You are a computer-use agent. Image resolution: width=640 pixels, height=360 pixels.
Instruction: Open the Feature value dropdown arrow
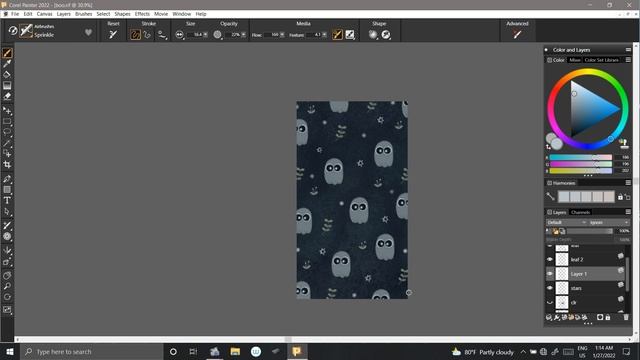(324, 35)
